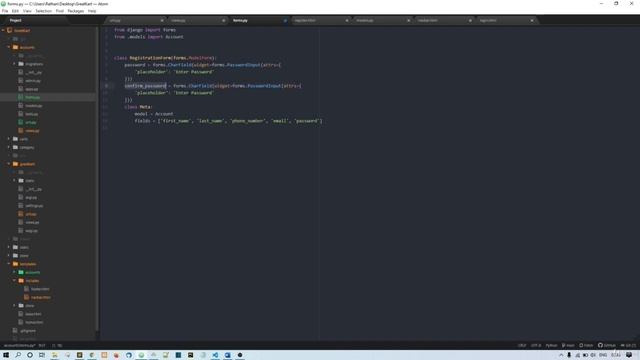640x360 pixels.
Task: Close the navbar.html tab
Action: click(x=470, y=20)
